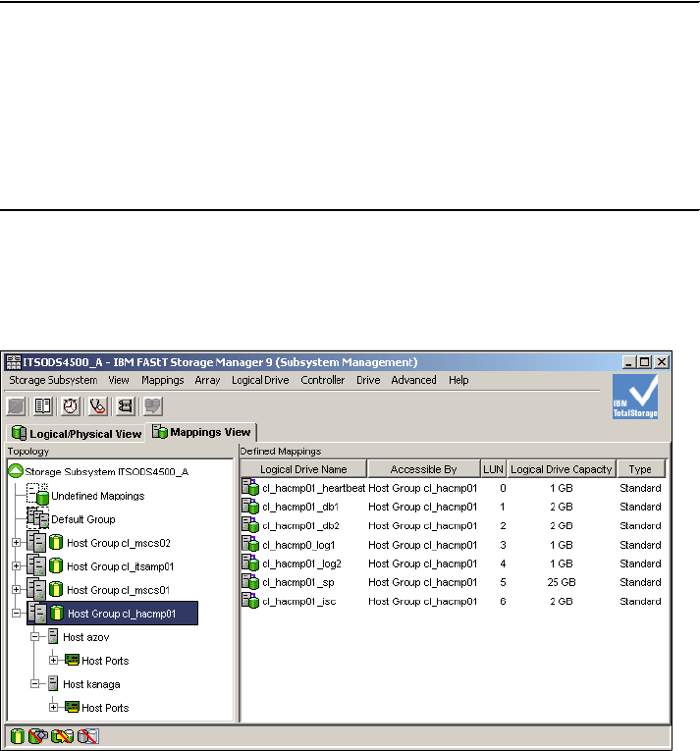Collapse the Host azov node

[x=35, y=636]
